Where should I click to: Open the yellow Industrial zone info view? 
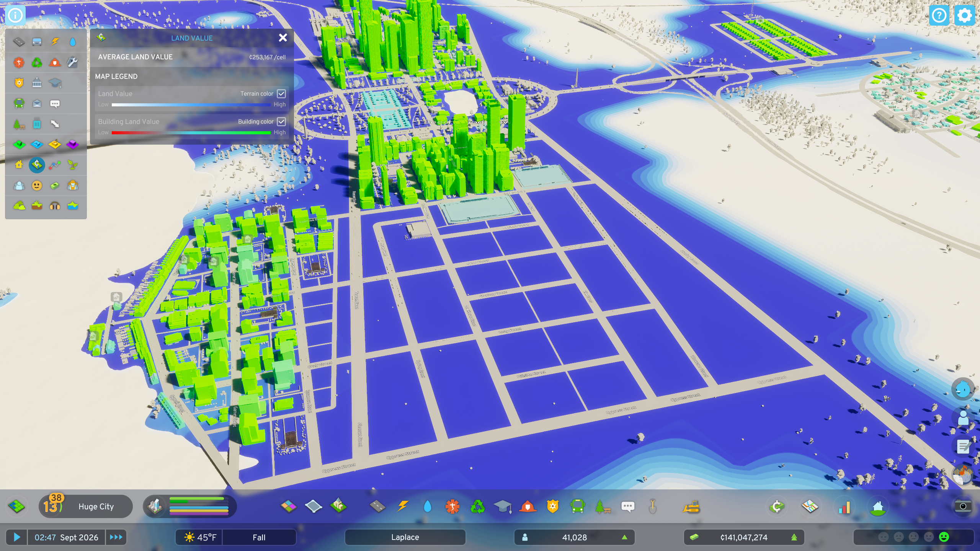click(x=55, y=144)
